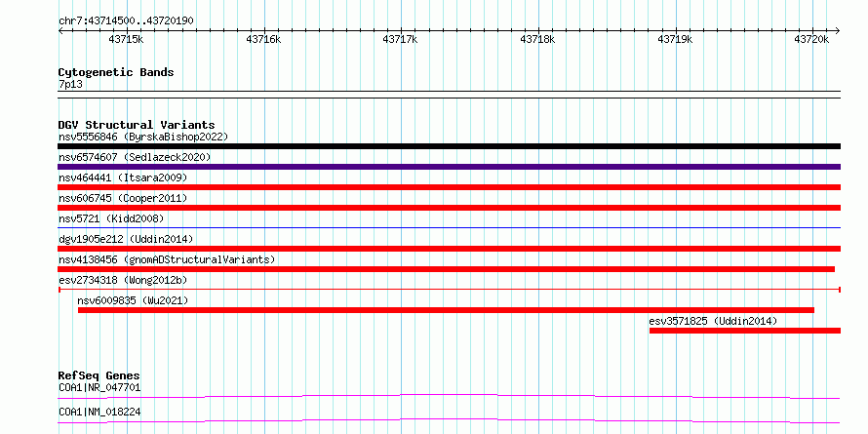Open variant nsv5556846 (ByrskaBishop2022) label

click(143, 137)
